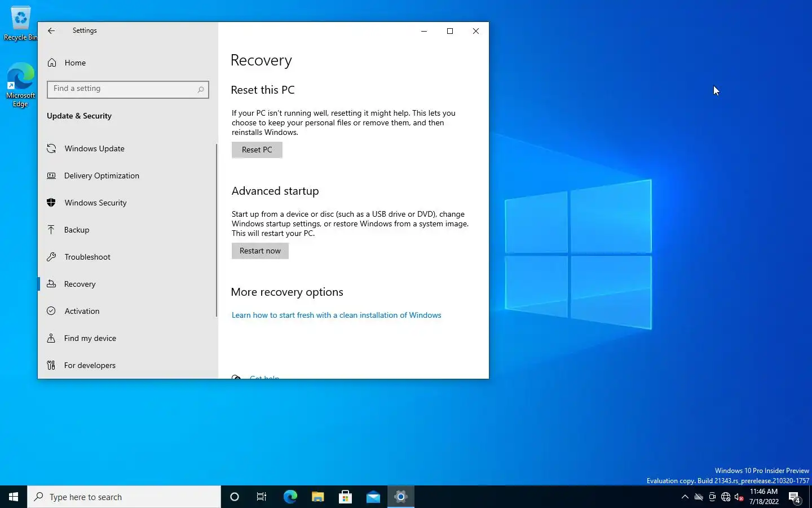Open the Action Center notifications icon

coord(795,497)
